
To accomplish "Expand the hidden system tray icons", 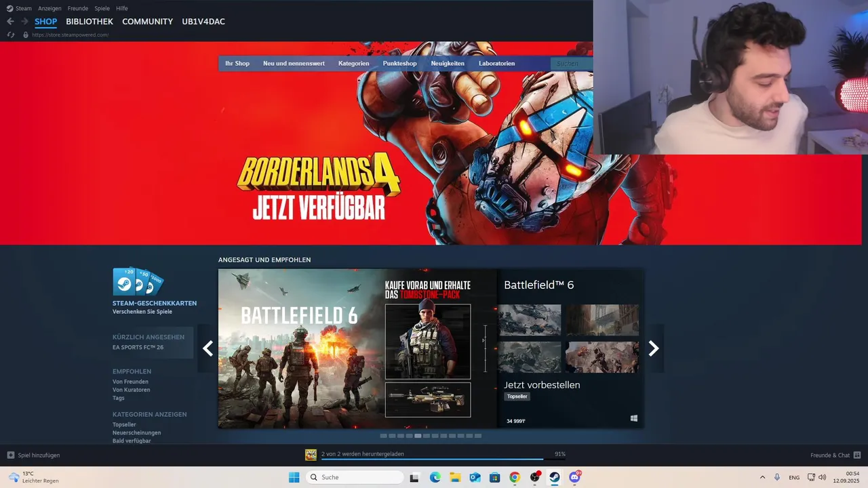I will (762, 477).
